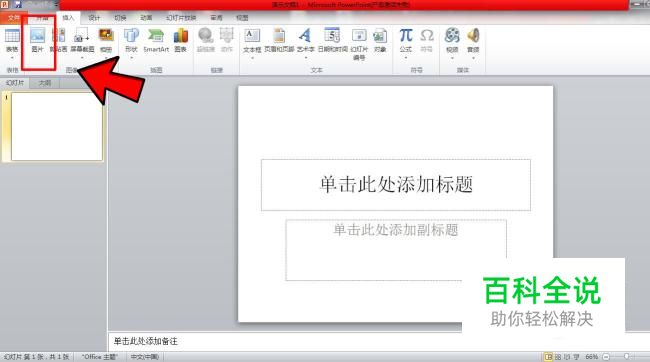The width and height of the screenshot is (650, 362).
Task: Switch to reading view in status bar
Action: pyautogui.click(x=567, y=357)
